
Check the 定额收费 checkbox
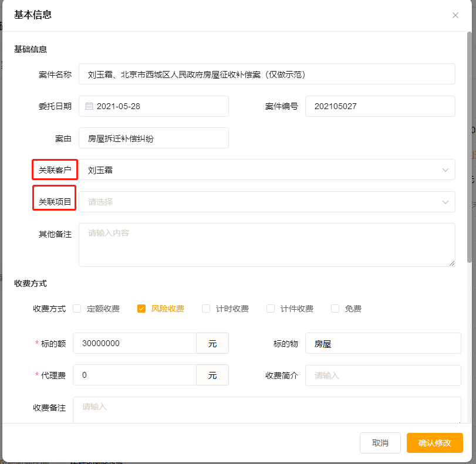click(77, 309)
